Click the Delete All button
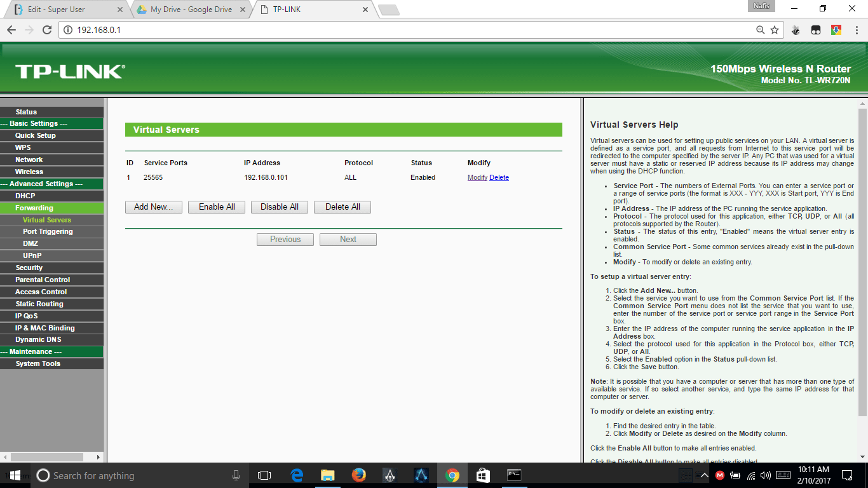 [x=342, y=207]
